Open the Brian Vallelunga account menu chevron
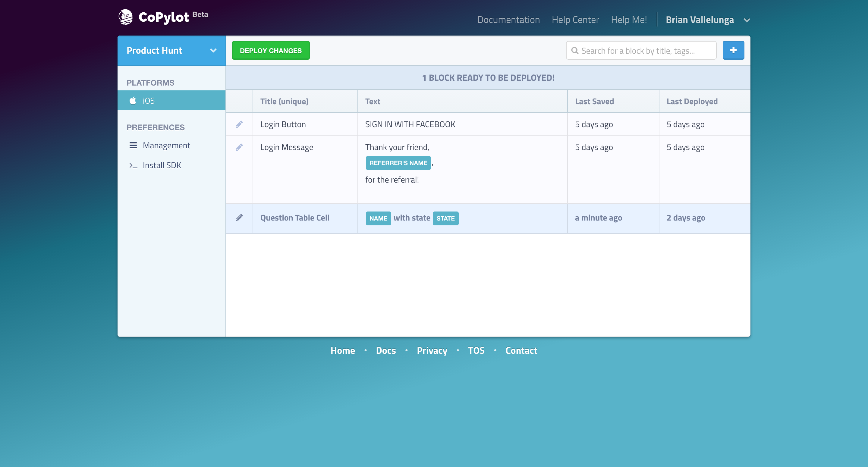The image size is (868, 467). tap(747, 20)
